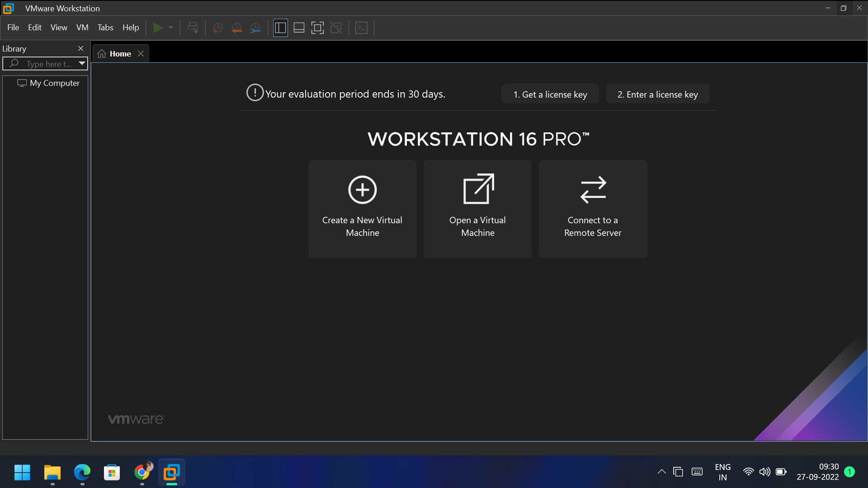Open the VM menu
The width and height of the screenshot is (868, 488).
82,28
